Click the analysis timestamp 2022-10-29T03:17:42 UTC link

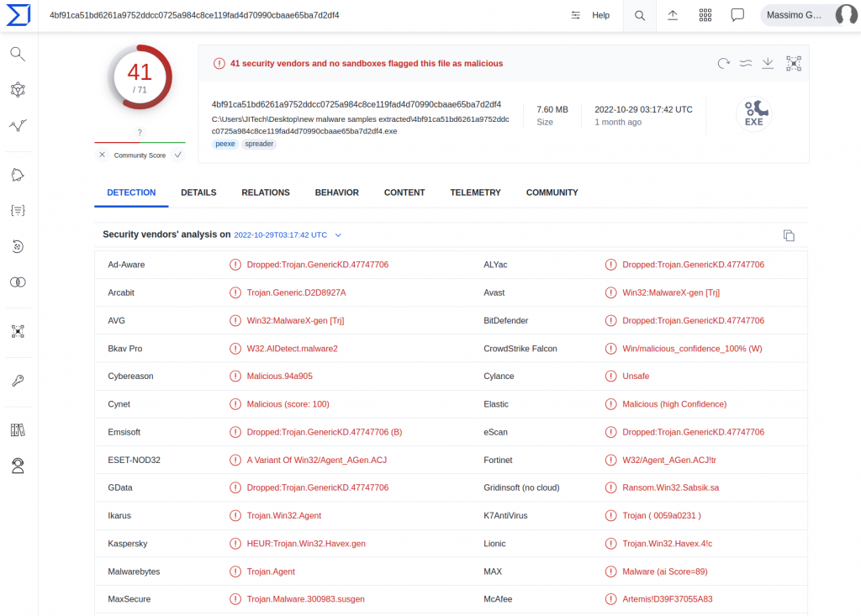(281, 235)
